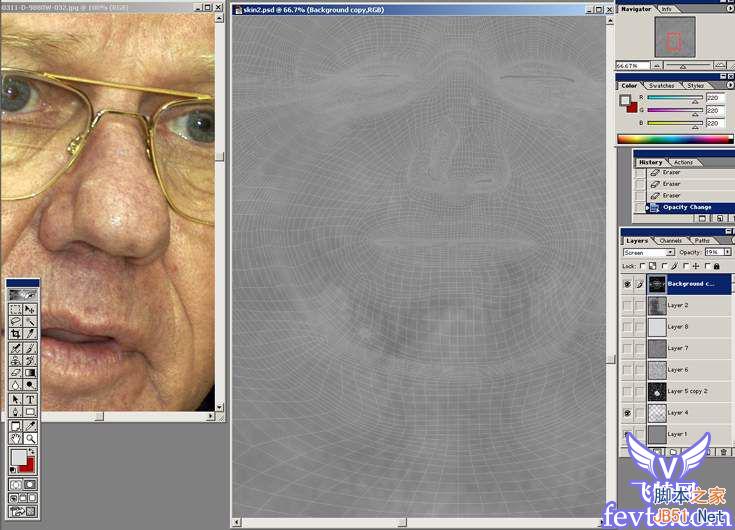The width and height of the screenshot is (735, 530).
Task: Select the Path Component Selection arrow tool
Action: click(x=16, y=400)
